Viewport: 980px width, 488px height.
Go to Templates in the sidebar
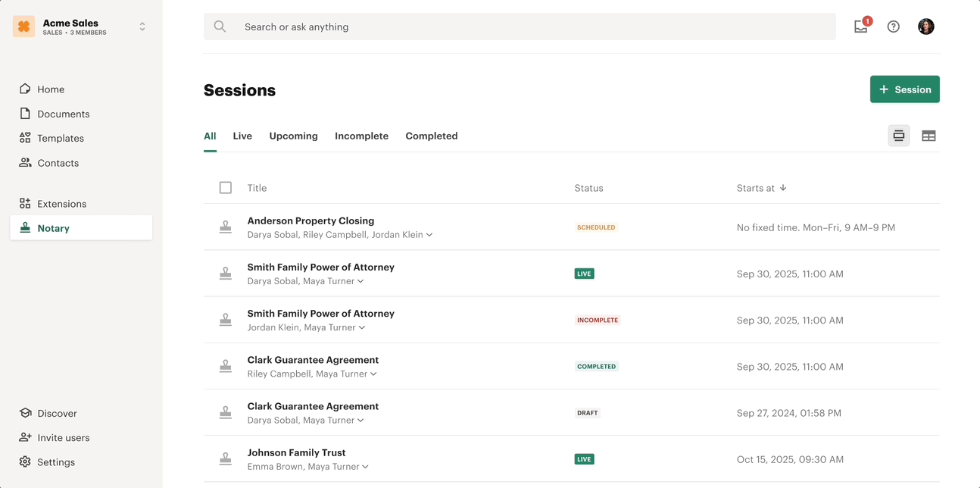tap(60, 139)
